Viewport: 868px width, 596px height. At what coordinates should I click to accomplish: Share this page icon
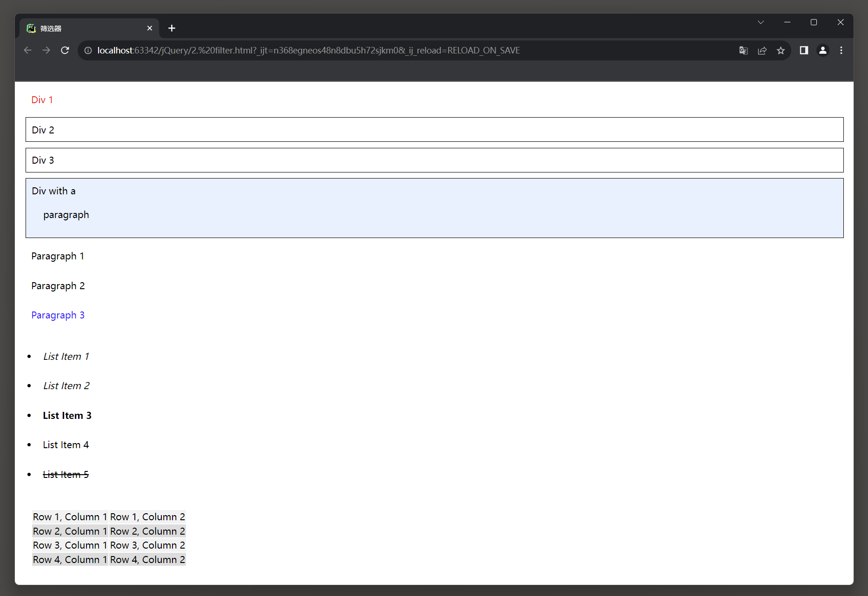click(762, 50)
